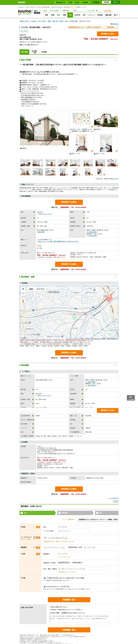Image resolution: width=138 pixels, height=644 pixels.
Task: Click the help icon beside 土地の権利形態
Action: (33, 416)
